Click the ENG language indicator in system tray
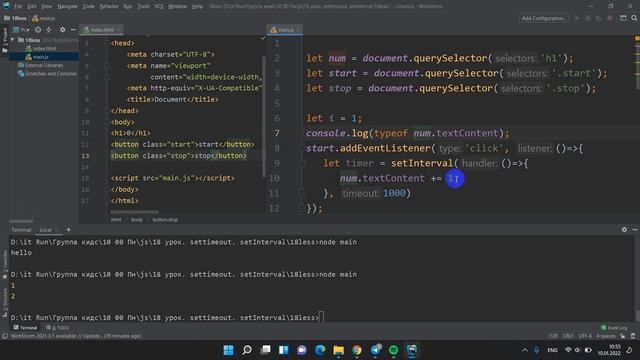This screenshot has height=360, width=640. pos(552,350)
